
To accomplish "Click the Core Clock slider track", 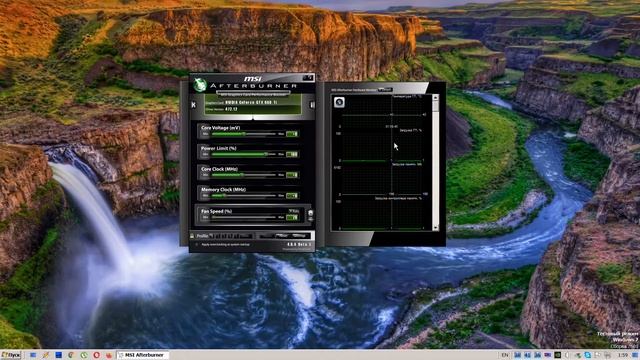I will [244, 175].
